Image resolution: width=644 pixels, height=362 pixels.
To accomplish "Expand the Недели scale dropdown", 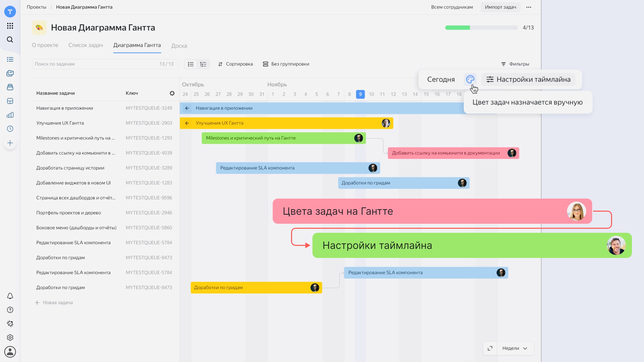I will pyautogui.click(x=515, y=348).
